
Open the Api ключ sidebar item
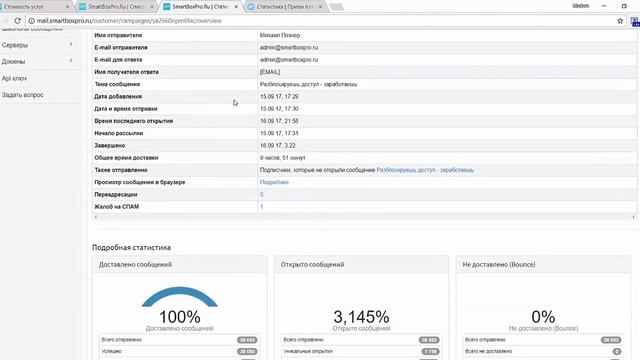coord(14,78)
